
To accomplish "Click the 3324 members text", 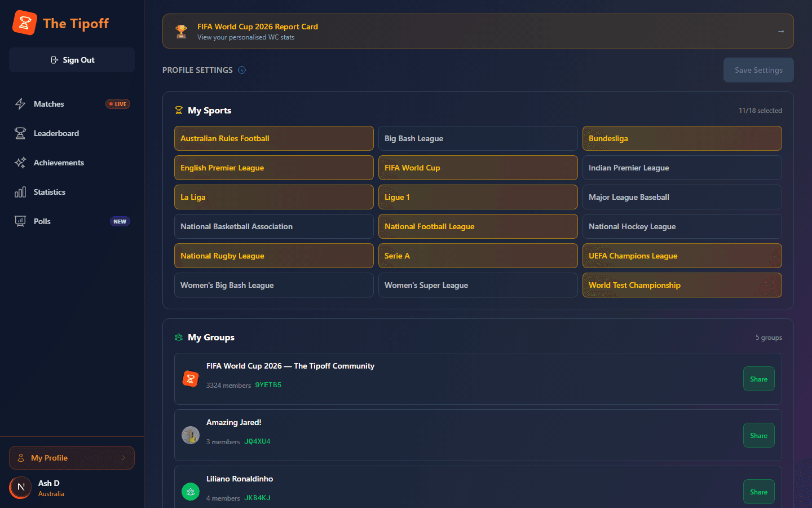I will (228, 386).
